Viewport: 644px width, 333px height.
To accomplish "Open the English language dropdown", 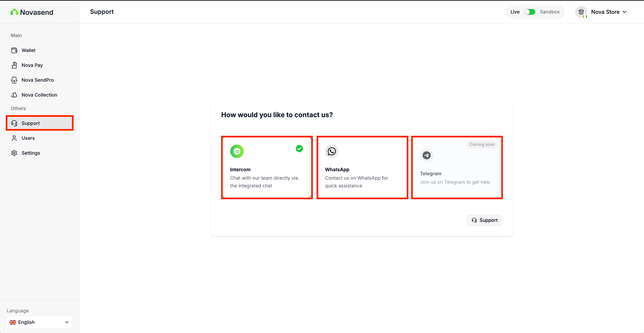I will pyautogui.click(x=39, y=322).
